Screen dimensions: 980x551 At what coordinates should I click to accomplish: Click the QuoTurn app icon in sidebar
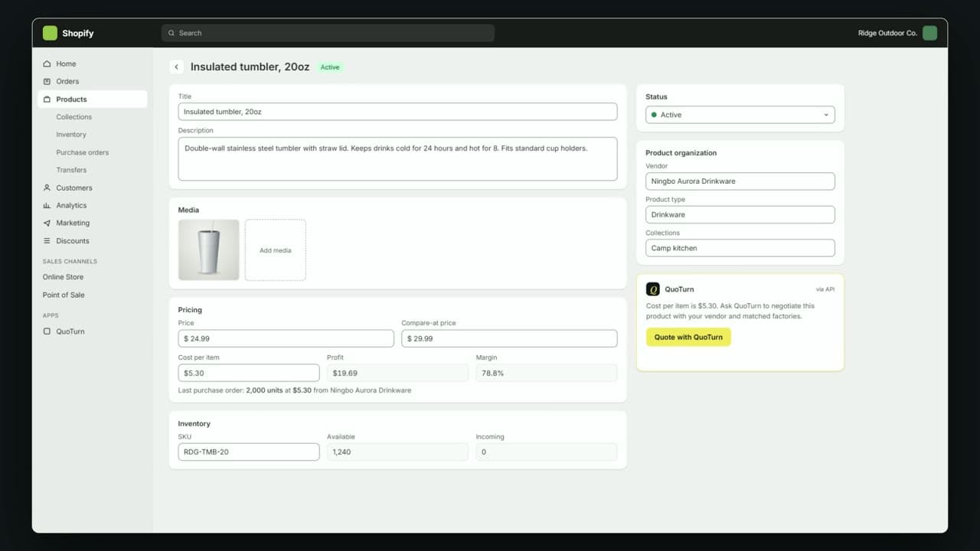point(47,331)
